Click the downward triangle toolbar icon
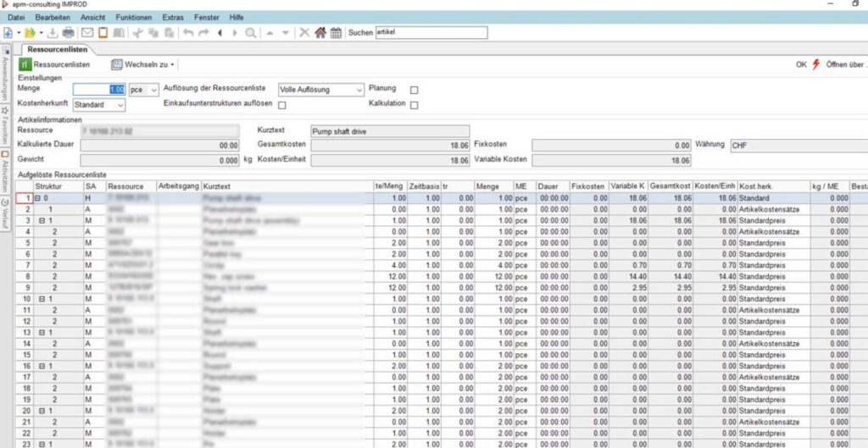The height and width of the screenshot is (448, 868). (x=285, y=33)
